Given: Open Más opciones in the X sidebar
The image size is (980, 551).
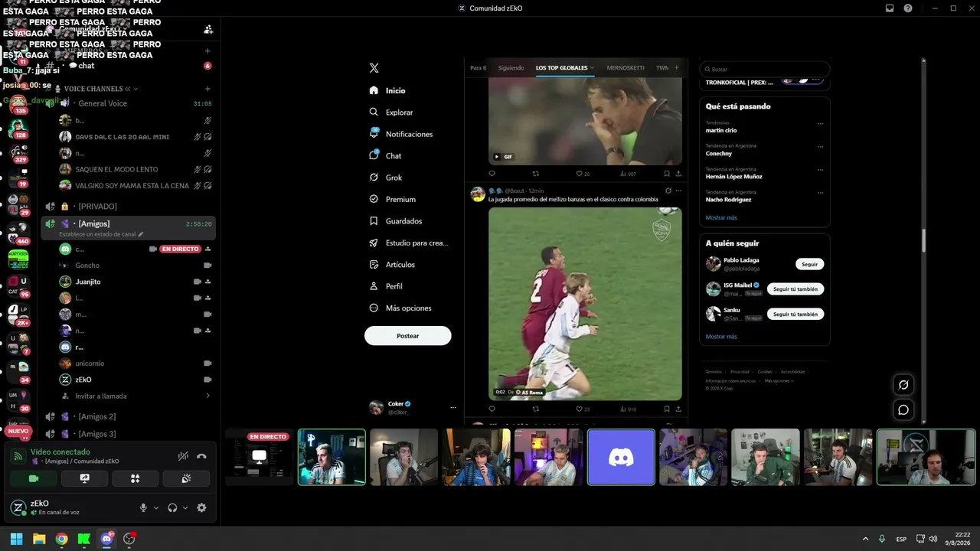Looking at the screenshot, I should 400,308.
